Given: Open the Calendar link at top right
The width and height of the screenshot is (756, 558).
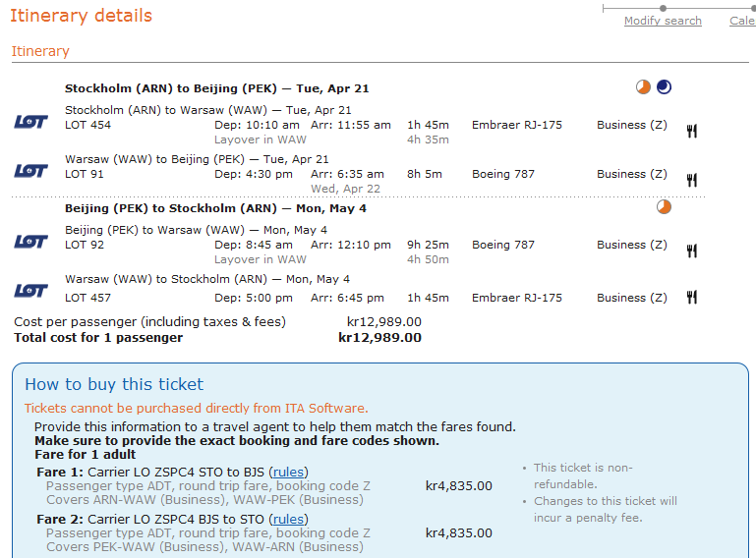Looking at the screenshot, I should pyautogui.click(x=742, y=21).
